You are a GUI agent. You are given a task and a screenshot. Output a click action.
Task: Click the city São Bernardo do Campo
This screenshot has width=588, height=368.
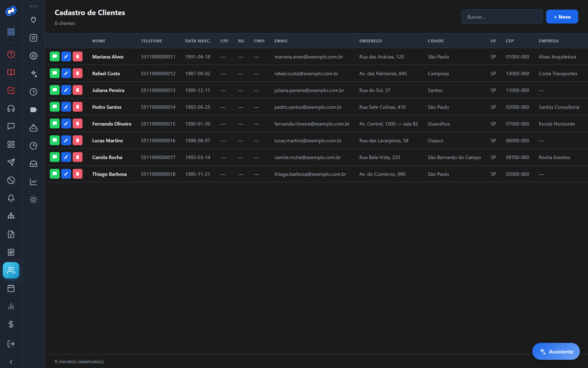point(454,157)
